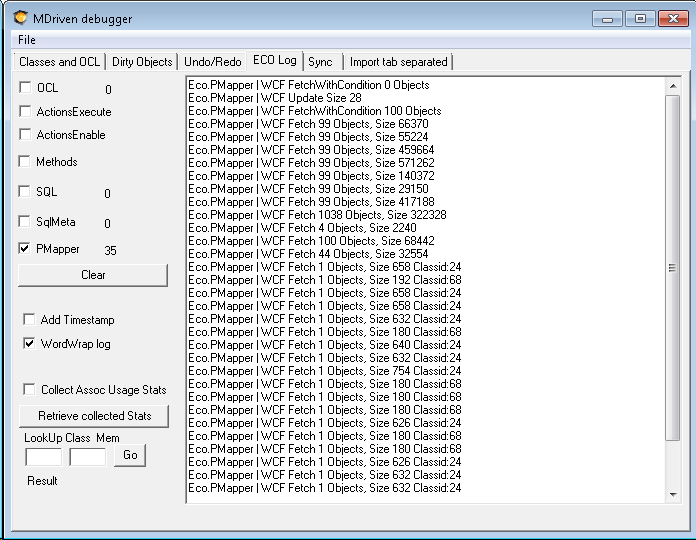The height and width of the screenshot is (540, 696).
Task: Click the Result label
Action: tap(42, 481)
